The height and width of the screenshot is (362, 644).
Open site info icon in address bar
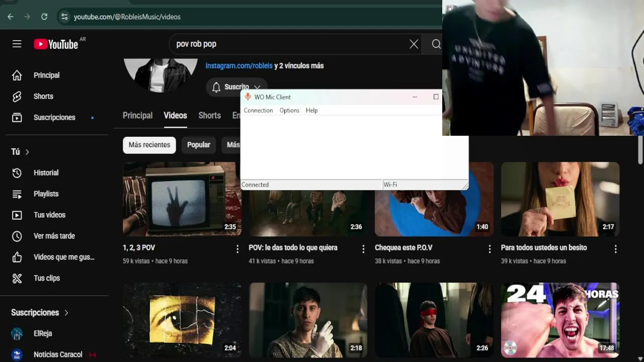click(x=64, y=17)
